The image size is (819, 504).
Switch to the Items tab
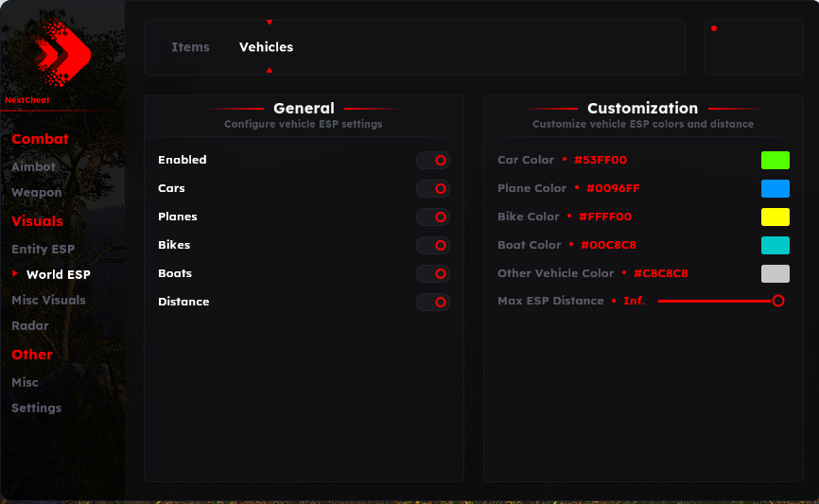pyautogui.click(x=191, y=47)
